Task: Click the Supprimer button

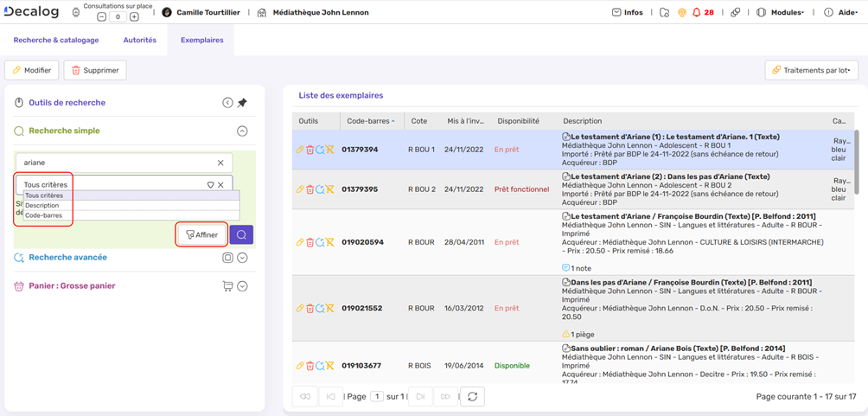Action: click(x=94, y=70)
